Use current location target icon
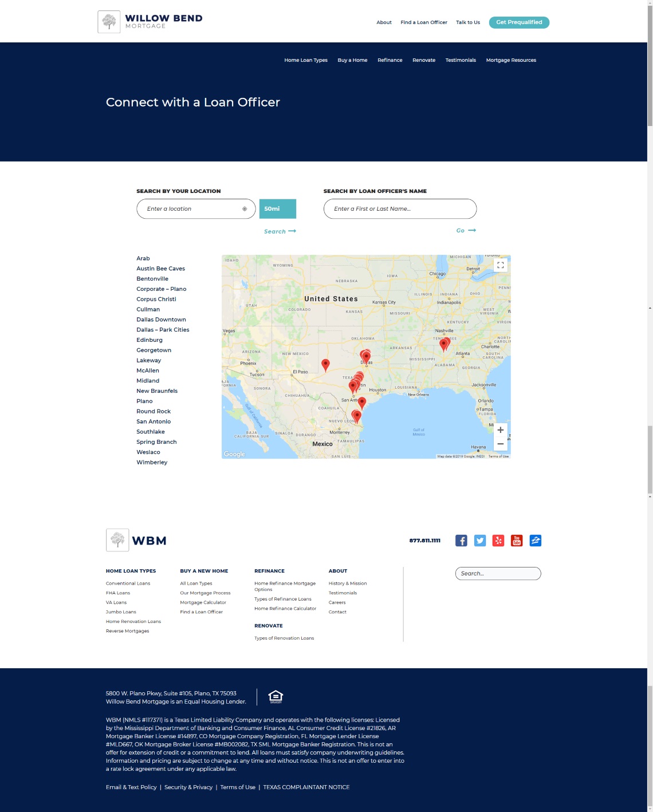Viewport: 653px width, 812px height. [x=245, y=209]
